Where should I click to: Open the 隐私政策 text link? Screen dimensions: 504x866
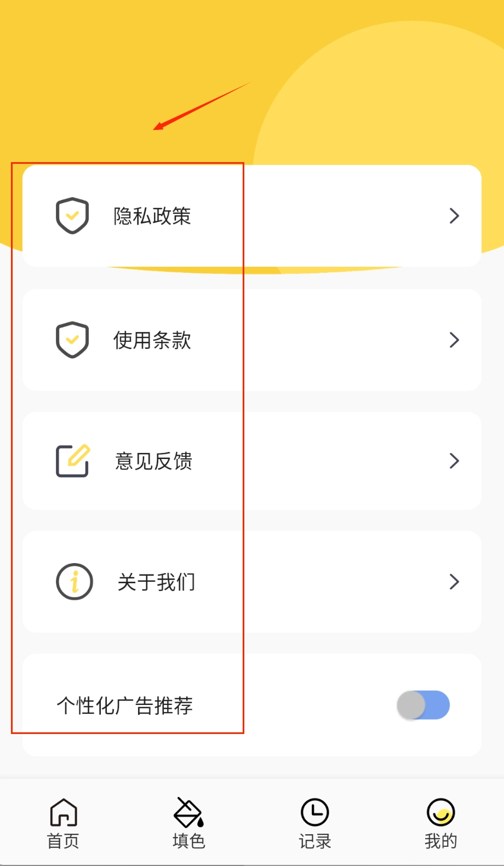tap(152, 216)
